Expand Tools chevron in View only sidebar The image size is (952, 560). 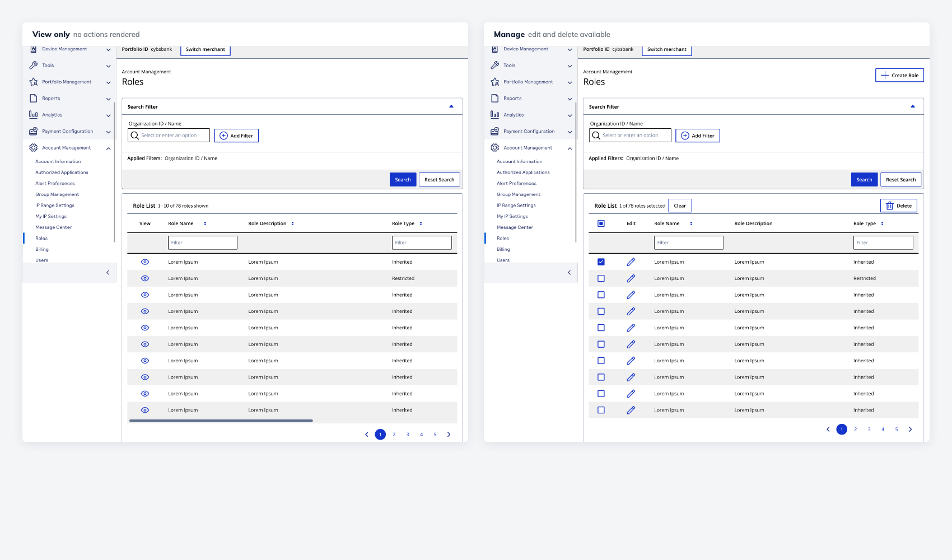tap(108, 66)
